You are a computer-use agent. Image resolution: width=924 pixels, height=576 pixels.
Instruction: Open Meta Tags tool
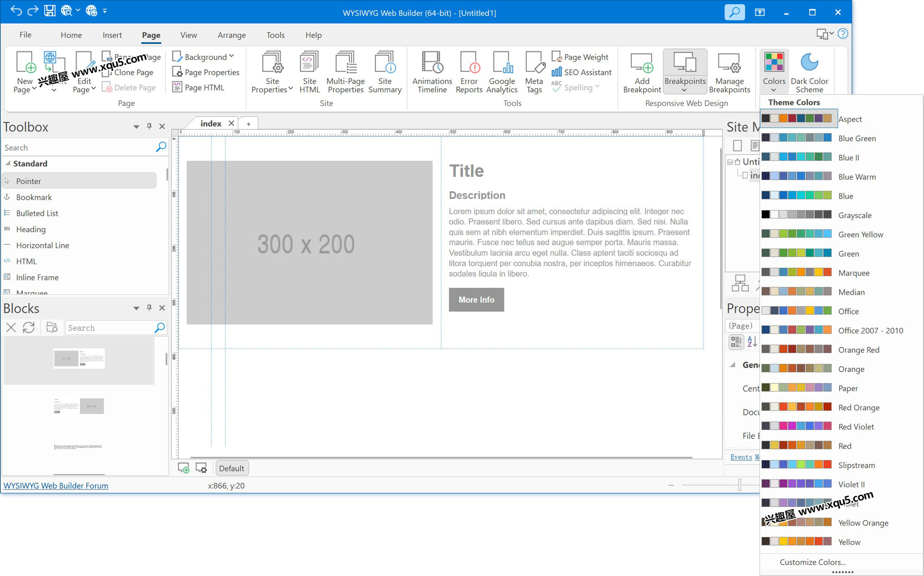click(534, 72)
